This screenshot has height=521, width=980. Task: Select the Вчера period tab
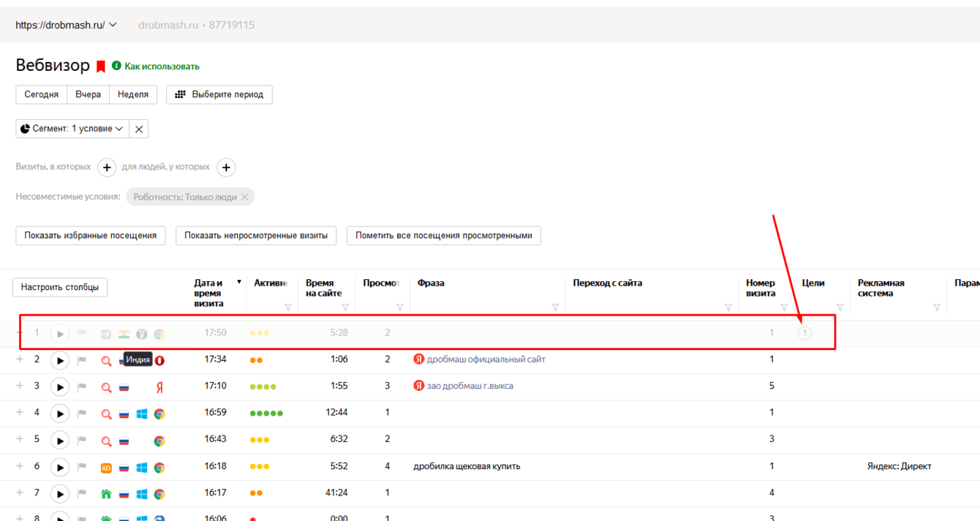click(88, 94)
